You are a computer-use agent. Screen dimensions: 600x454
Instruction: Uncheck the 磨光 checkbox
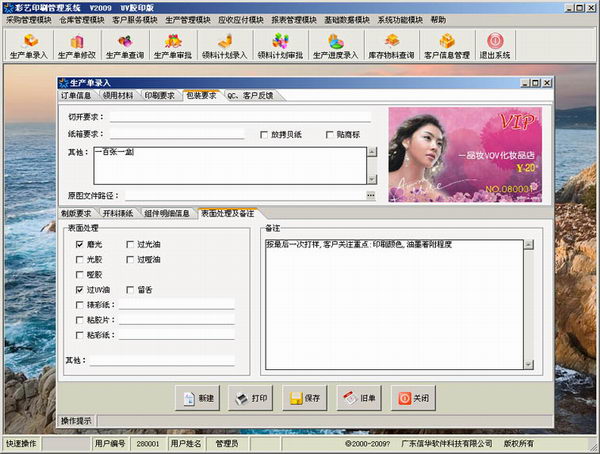point(80,244)
